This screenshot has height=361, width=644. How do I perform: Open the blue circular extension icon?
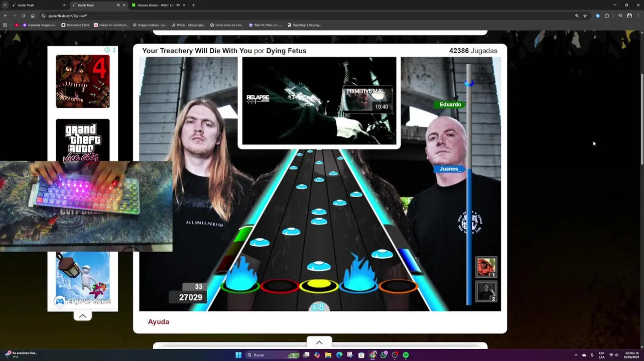597,16
